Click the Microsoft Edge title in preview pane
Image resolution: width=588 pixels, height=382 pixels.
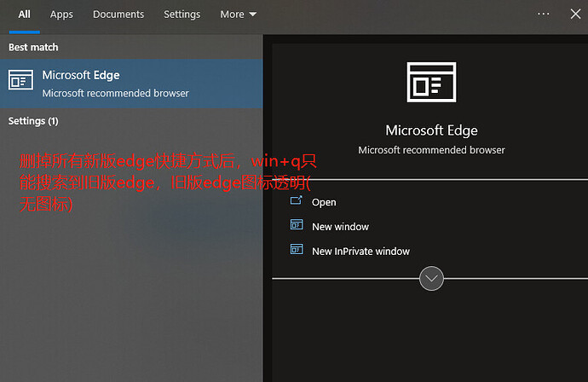[x=431, y=130]
